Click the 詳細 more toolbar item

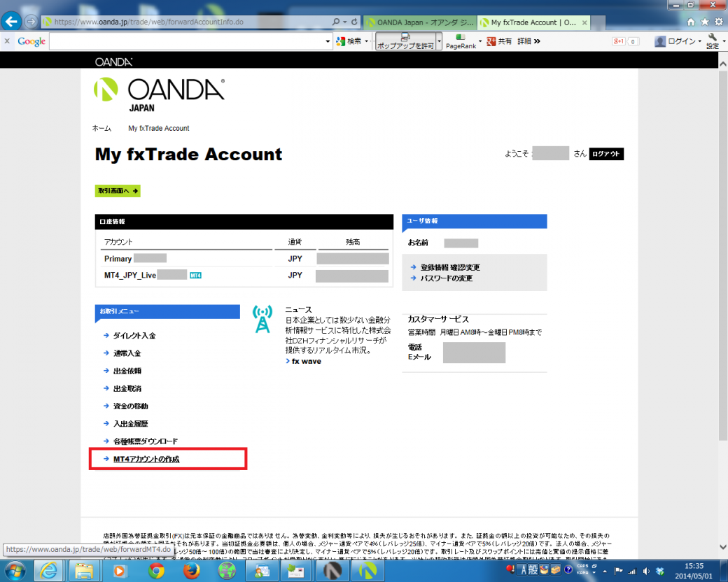point(528,41)
